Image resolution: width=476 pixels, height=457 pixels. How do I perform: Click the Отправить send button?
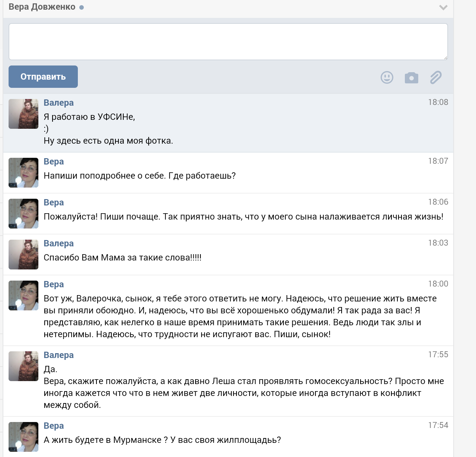pos(43,77)
